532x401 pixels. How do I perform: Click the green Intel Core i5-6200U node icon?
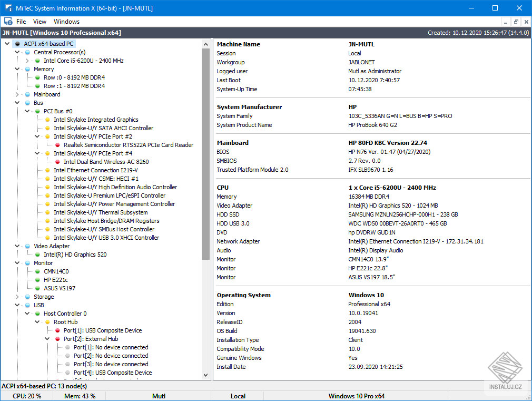[37, 61]
